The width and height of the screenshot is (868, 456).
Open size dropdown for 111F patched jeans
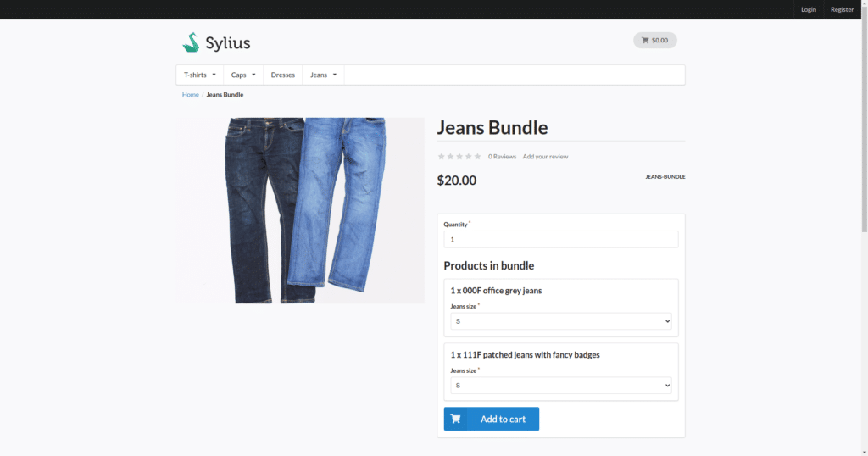[x=561, y=385]
